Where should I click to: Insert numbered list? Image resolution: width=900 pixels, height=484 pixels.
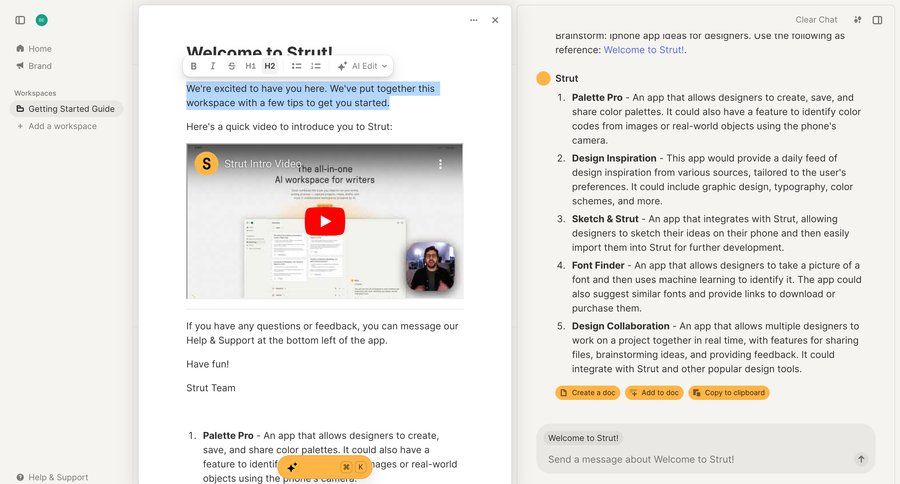tap(315, 66)
